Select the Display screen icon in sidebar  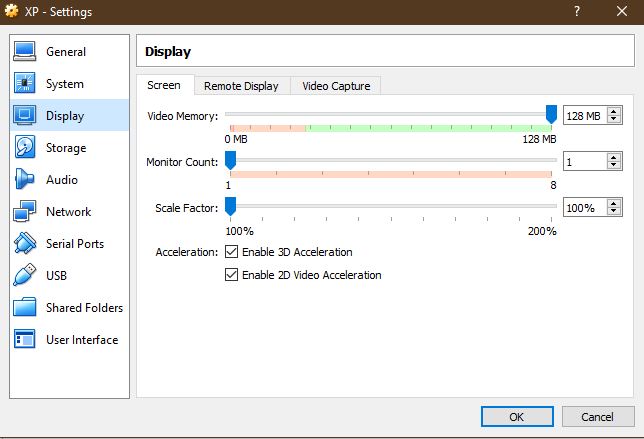(x=25, y=115)
